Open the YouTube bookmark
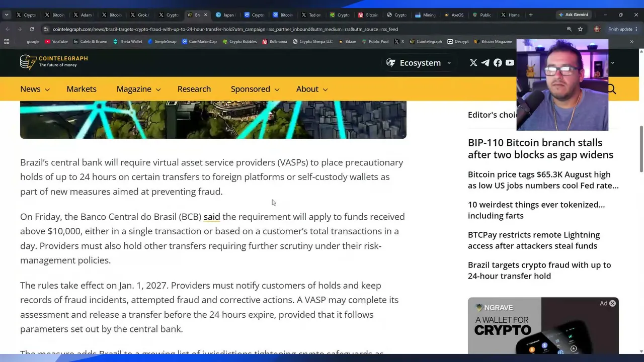 coord(56,42)
